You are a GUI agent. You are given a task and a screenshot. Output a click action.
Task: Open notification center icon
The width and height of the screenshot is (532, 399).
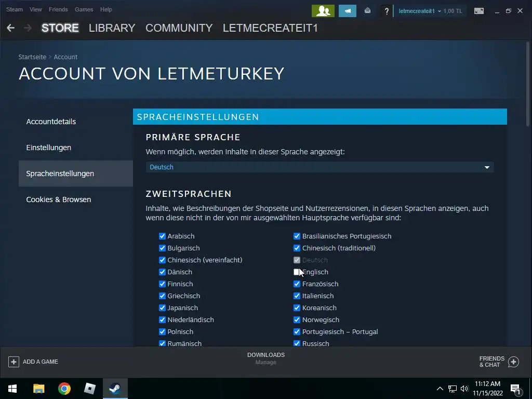(x=515, y=389)
